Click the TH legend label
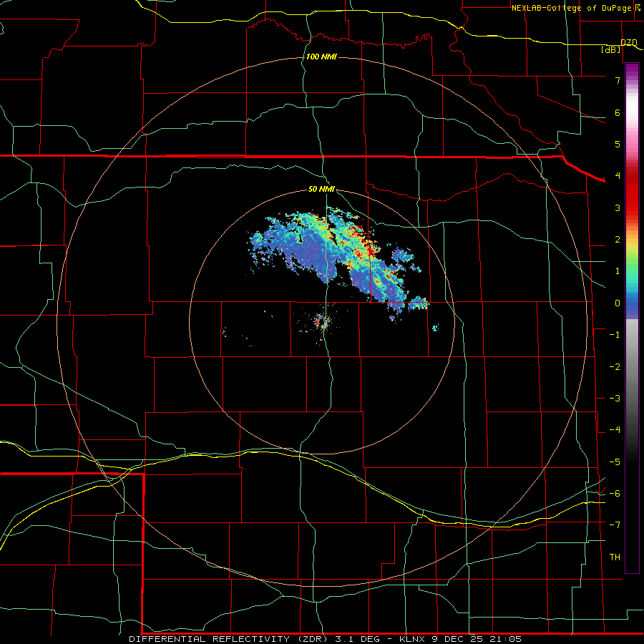The image size is (644, 644). [x=615, y=557]
